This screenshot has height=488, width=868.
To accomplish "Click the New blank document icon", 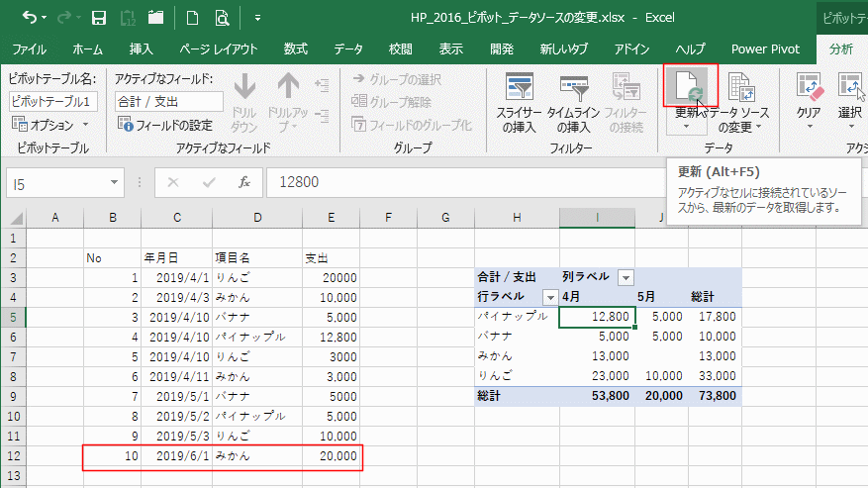I will (x=192, y=18).
